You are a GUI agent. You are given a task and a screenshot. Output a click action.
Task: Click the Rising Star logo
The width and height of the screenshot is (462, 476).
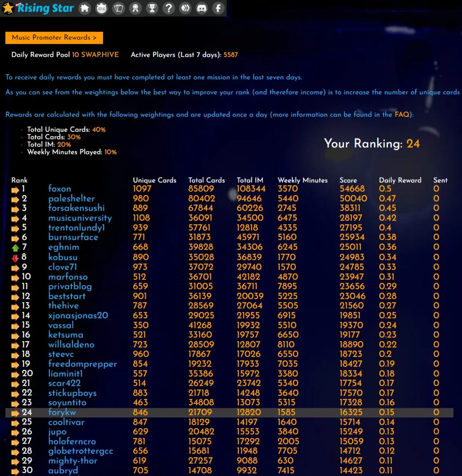(x=38, y=8)
